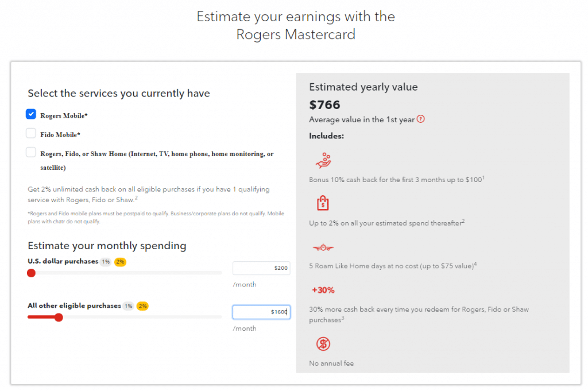This screenshot has width=588, height=391.
Task: Click the red airplane Roam Like Home icon
Action: 323,247
